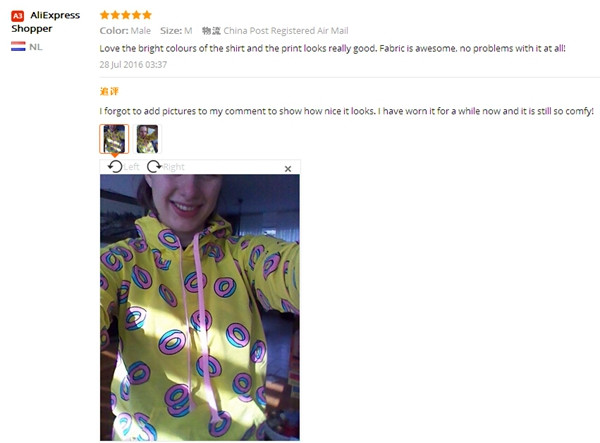Screen dimensions: 600x443
Task: Rotate the photo right with the clockwise arrow
Action: (x=154, y=166)
